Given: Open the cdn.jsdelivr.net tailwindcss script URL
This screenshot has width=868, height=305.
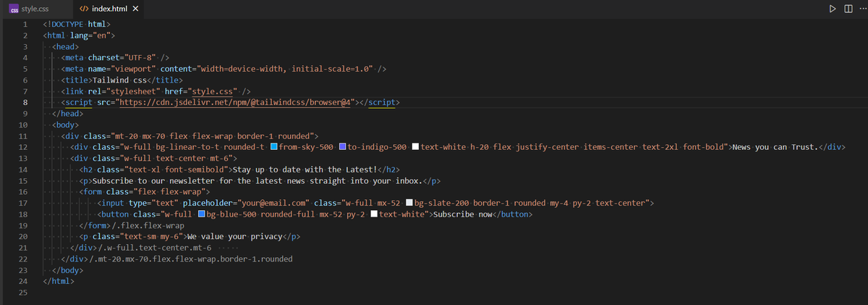Looking at the screenshot, I should (237, 102).
